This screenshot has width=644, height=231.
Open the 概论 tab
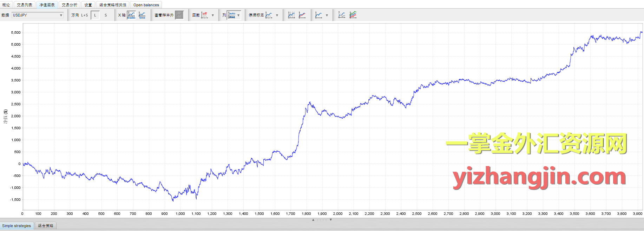[x=6, y=5]
